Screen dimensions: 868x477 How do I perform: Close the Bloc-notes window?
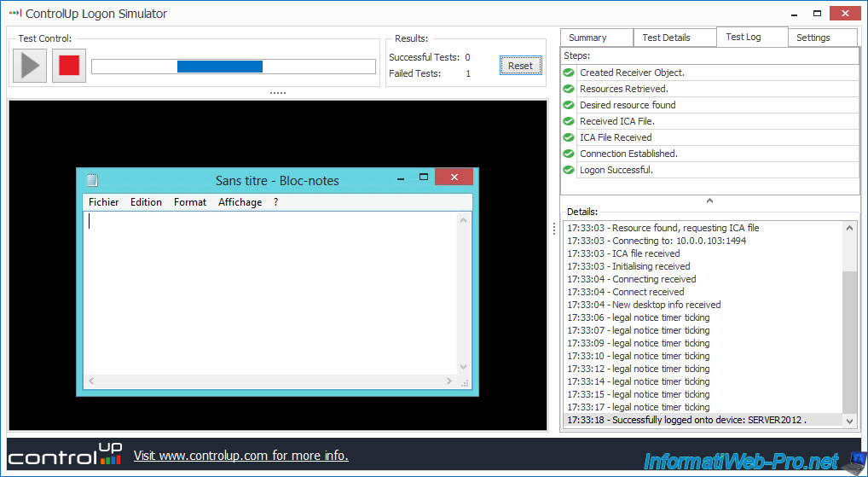coord(454,177)
